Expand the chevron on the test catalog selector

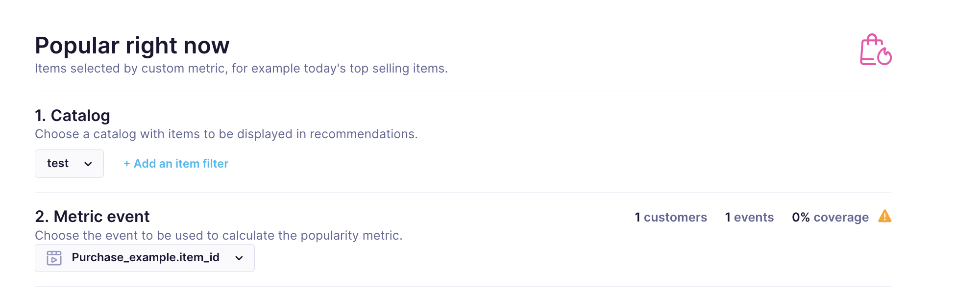[x=88, y=164]
